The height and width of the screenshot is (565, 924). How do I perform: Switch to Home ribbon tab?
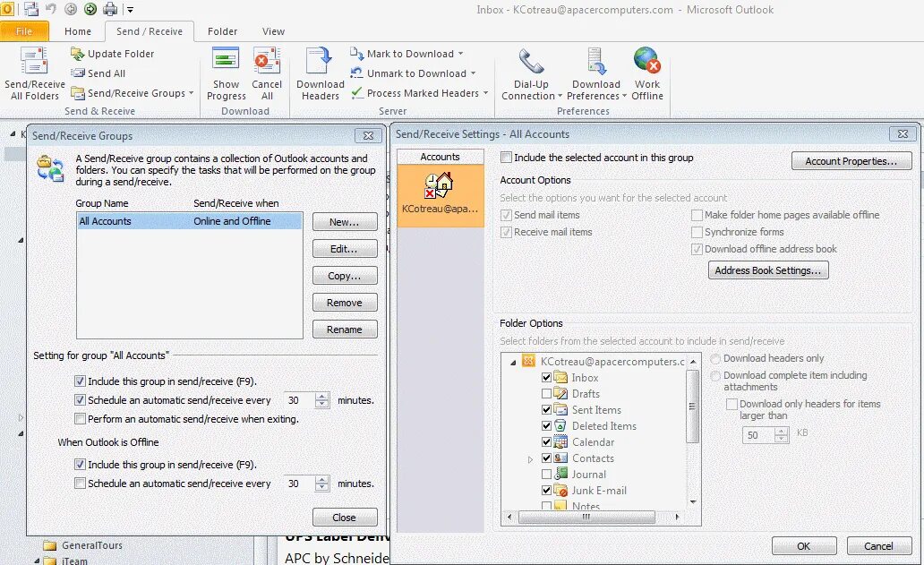point(78,31)
